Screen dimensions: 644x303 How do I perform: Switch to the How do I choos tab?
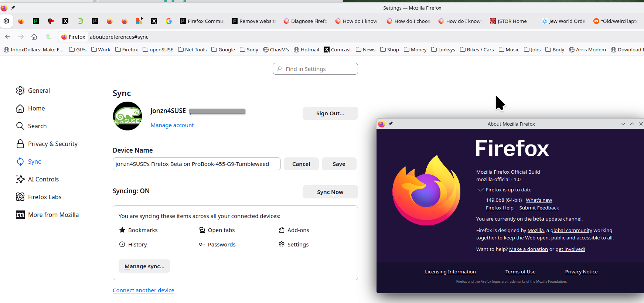click(x=409, y=21)
